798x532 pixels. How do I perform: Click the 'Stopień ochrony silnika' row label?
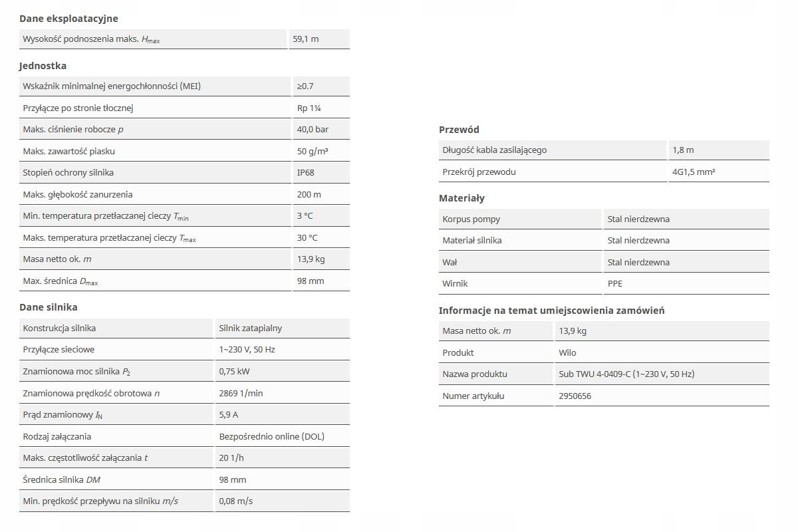[x=68, y=173]
